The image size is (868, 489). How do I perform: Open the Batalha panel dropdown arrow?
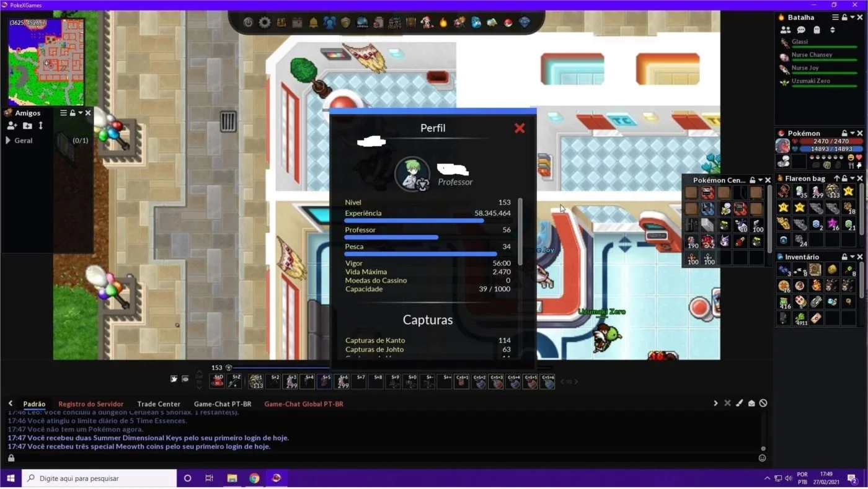852,17
